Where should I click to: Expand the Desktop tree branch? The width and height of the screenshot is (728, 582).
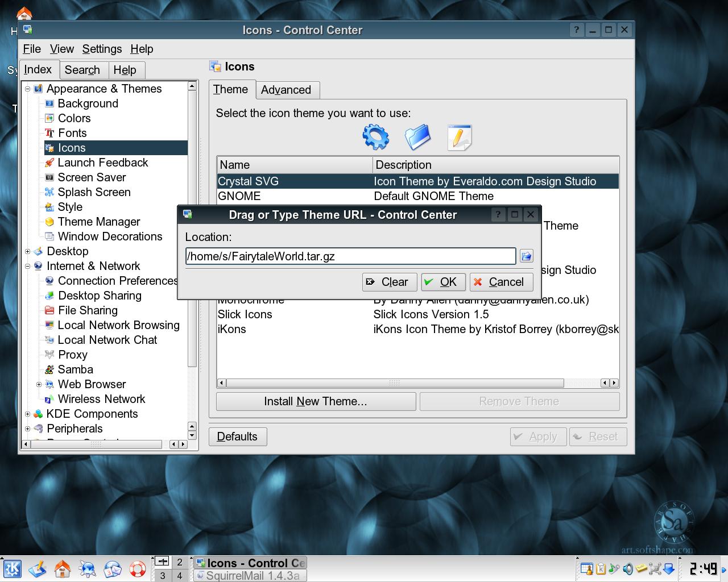(27, 251)
